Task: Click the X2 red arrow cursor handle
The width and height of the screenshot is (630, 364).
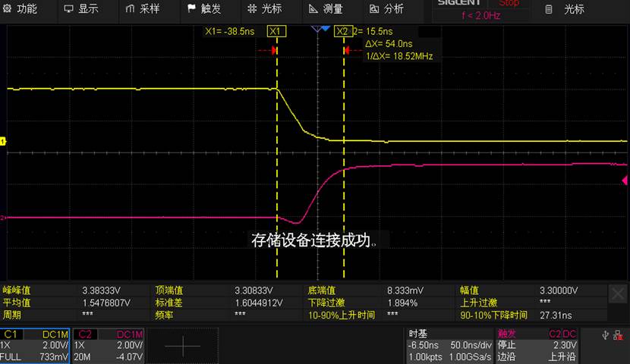Action: (347, 50)
